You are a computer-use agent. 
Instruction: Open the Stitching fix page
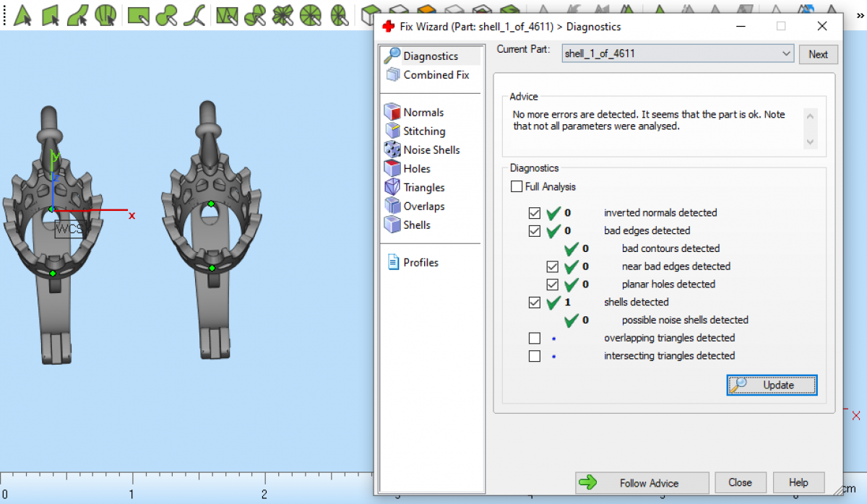(x=423, y=131)
